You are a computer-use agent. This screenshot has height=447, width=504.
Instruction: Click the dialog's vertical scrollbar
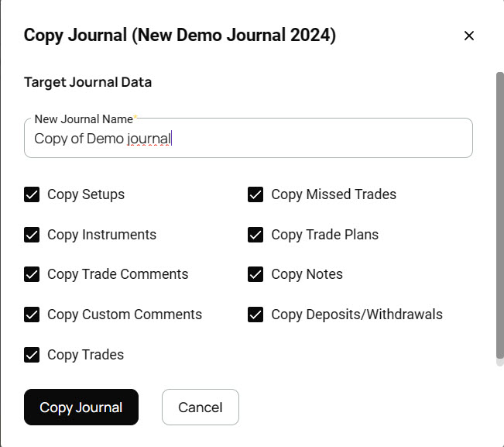[499, 217]
